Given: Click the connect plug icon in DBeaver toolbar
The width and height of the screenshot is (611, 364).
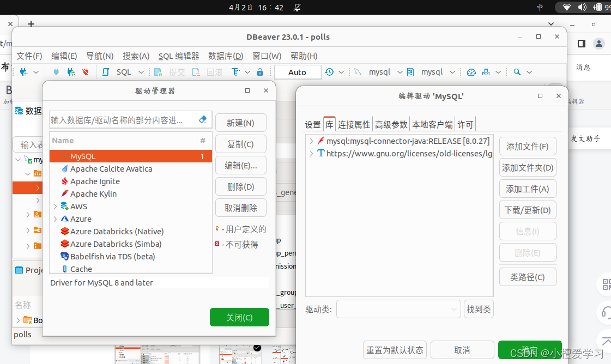Looking at the screenshot, I should tap(56, 72).
